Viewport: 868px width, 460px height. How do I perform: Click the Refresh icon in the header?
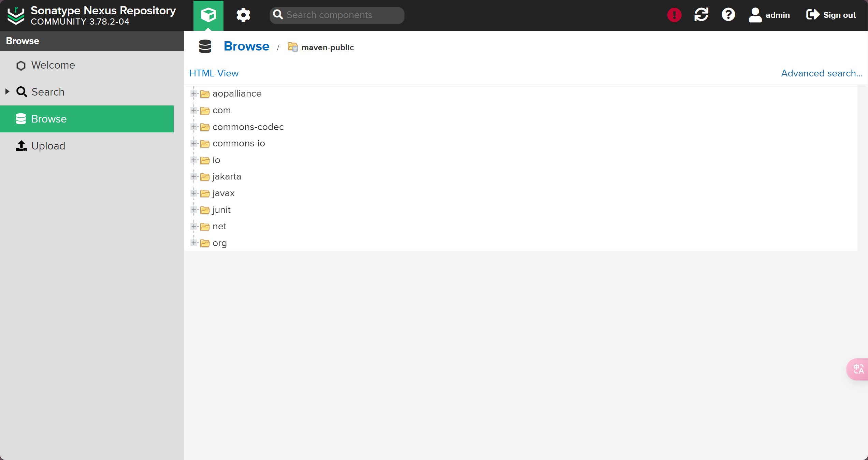coord(701,15)
